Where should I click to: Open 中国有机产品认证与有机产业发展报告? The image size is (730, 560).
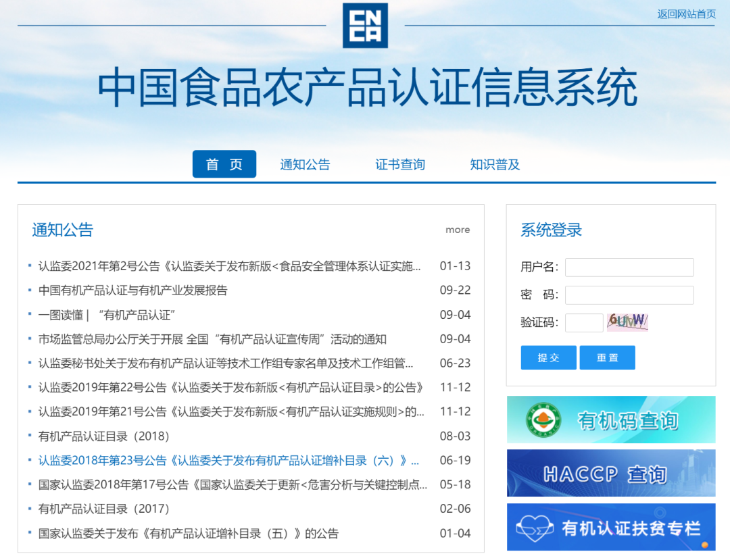pos(132,290)
